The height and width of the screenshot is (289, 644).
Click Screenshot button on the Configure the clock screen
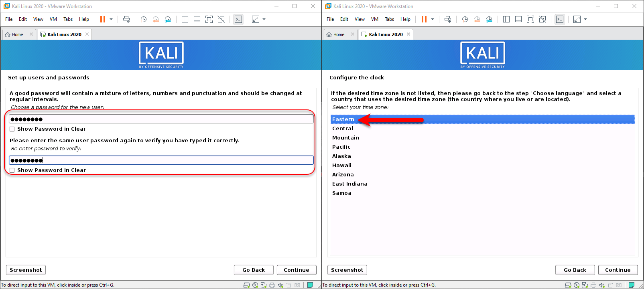[x=347, y=270]
